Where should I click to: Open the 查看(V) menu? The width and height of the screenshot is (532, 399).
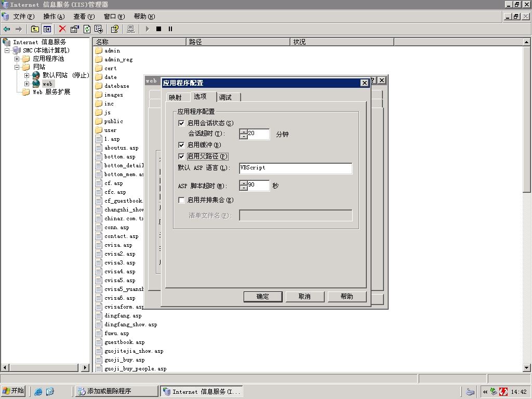(x=84, y=17)
